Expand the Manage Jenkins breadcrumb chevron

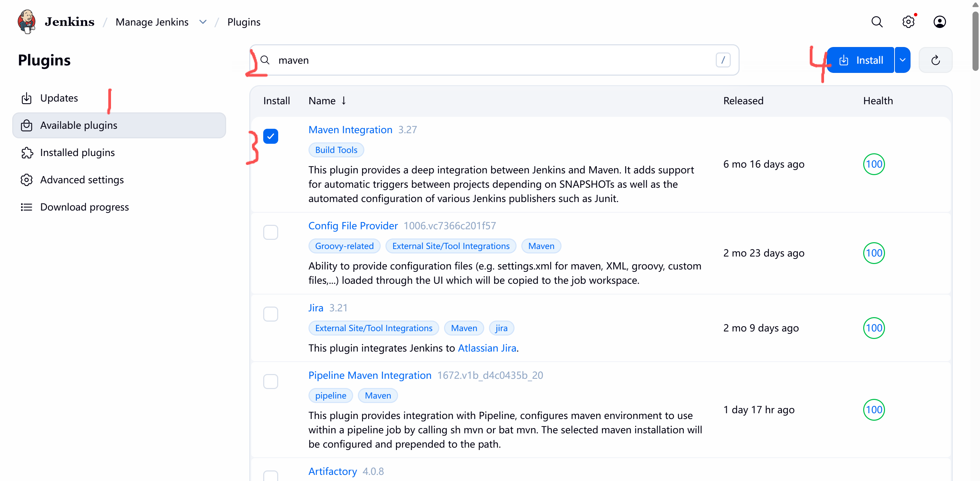[x=203, y=22]
